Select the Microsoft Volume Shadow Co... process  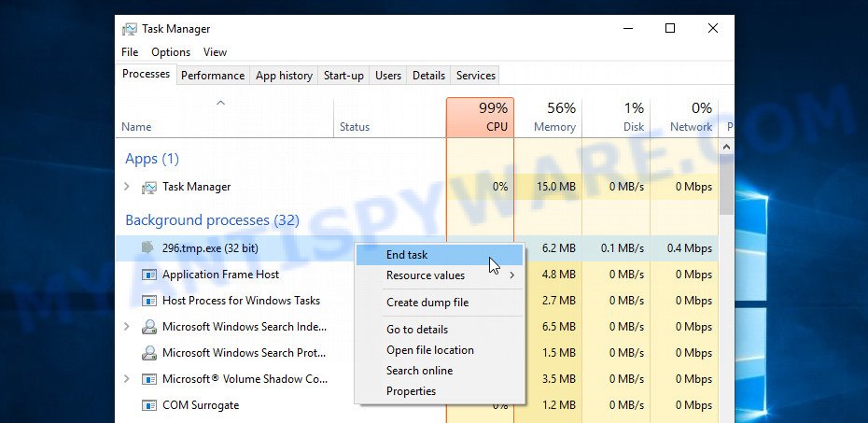(245, 379)
